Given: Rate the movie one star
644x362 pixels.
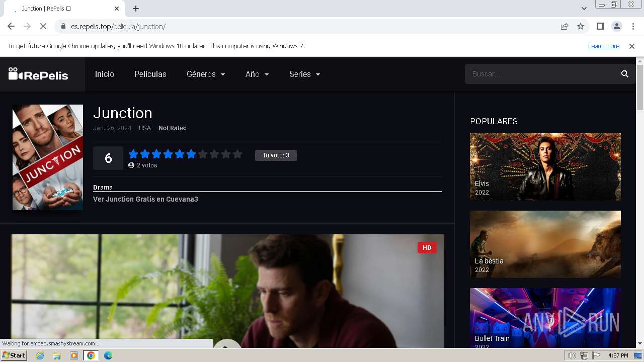Looking at the screenshot, I should click(x=133, y=154).
